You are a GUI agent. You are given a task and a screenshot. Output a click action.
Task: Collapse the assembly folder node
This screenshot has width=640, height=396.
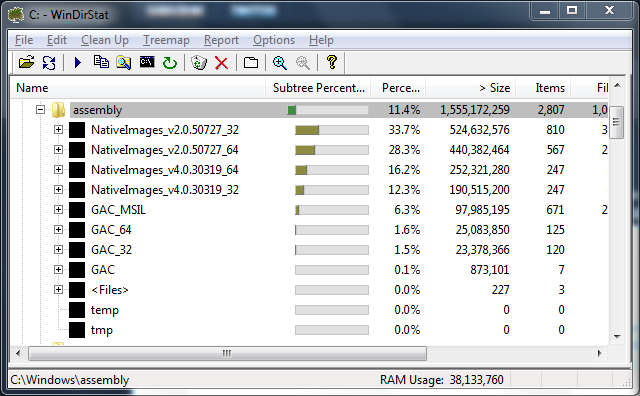point(40,109)
